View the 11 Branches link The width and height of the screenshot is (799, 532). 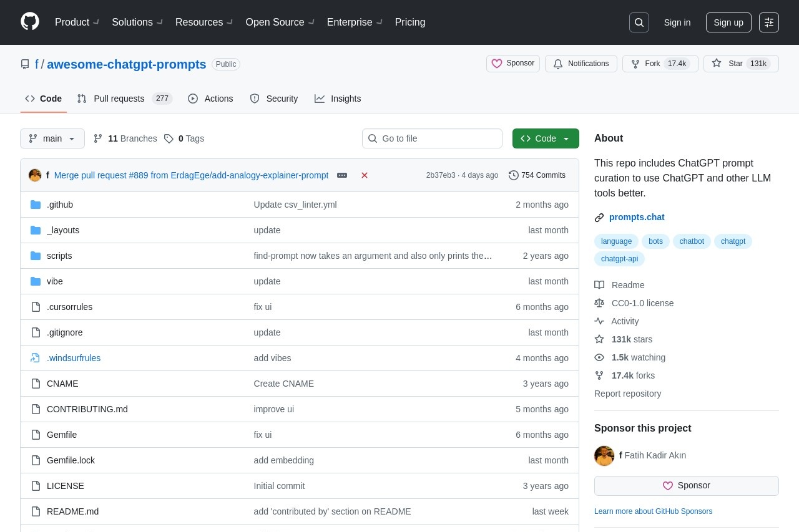pyautogui.click(x=125, y=138)
